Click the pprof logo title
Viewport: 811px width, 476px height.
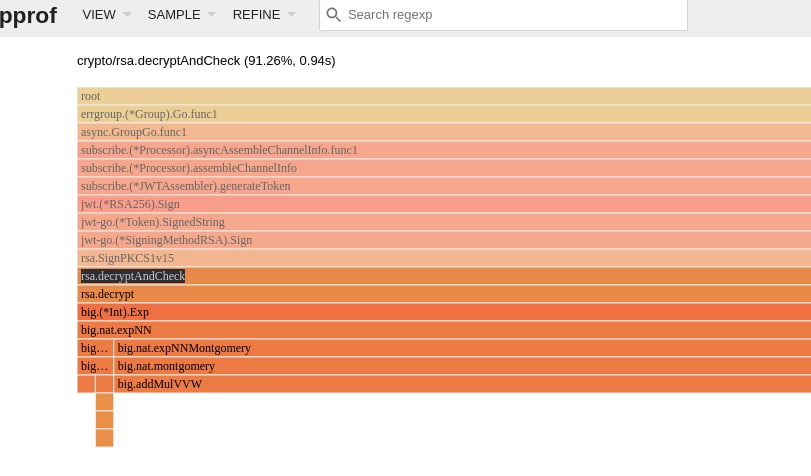[28, 15]
